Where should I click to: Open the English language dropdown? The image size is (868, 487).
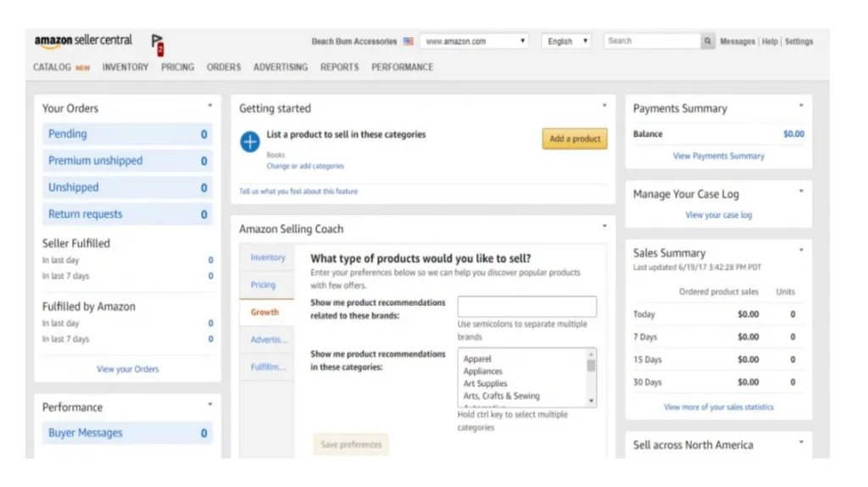[x=566, y=41]
